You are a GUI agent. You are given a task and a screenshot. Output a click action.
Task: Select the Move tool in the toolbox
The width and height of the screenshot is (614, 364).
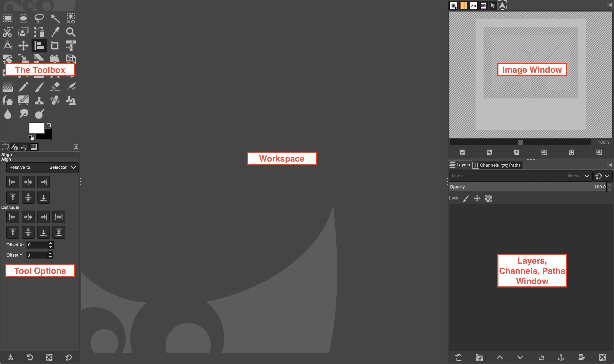[x=23, y=46]
